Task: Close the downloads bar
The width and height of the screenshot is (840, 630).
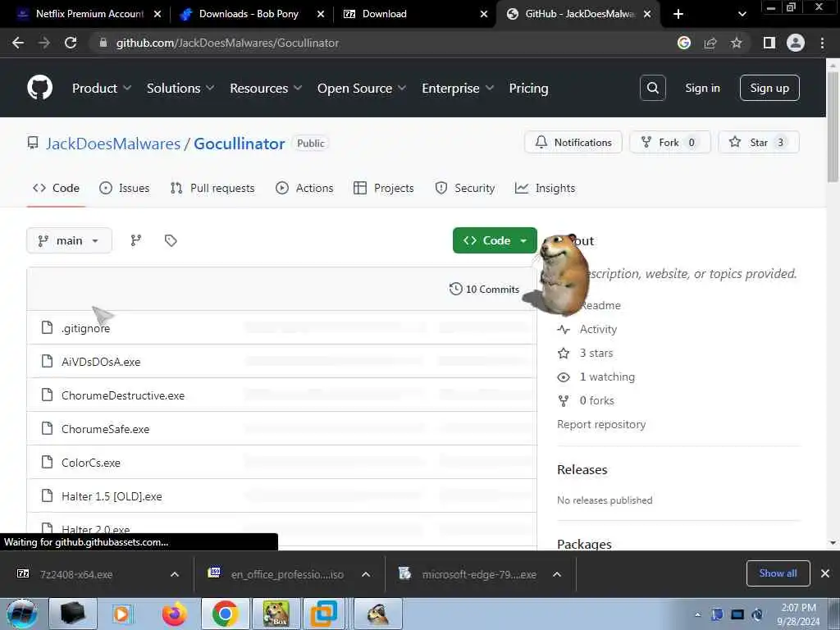Action: [825, 573]
